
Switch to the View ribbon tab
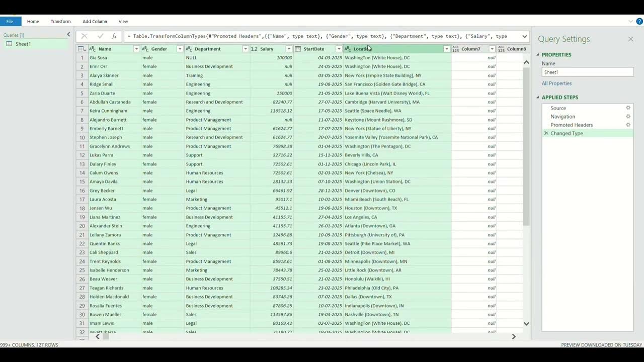pyautogui.click(x=123, y=22)
